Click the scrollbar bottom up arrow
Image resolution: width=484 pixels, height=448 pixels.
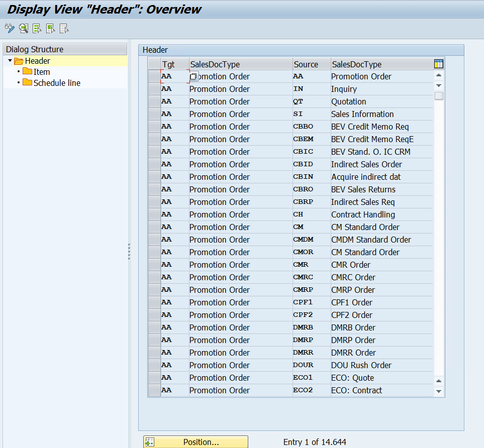click(x=439, y=381)
